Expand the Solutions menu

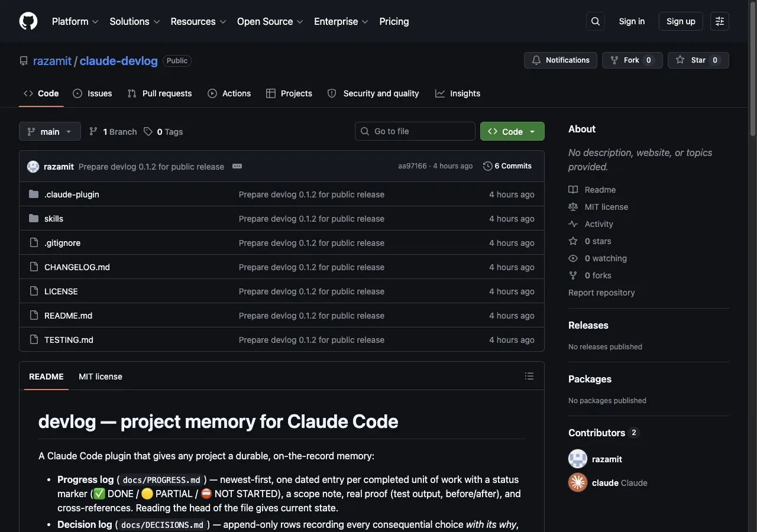click(135, 21)
